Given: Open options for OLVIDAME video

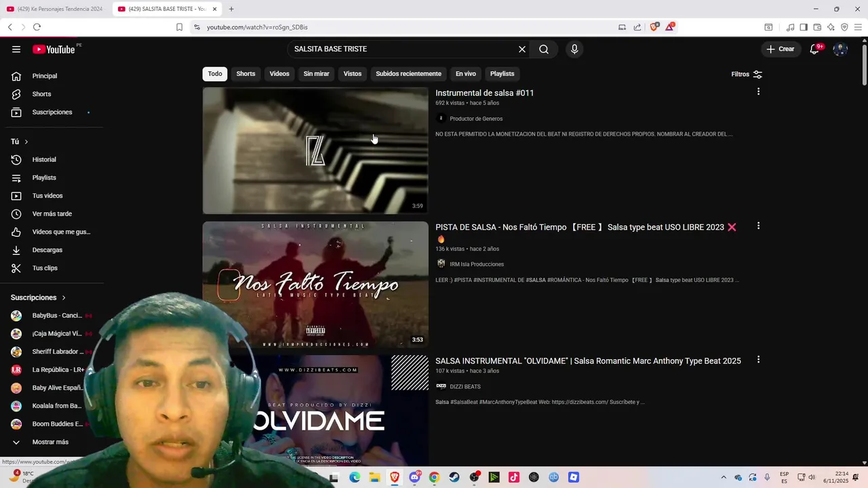Looking at the screenshot, I should [x=758, y=360].
